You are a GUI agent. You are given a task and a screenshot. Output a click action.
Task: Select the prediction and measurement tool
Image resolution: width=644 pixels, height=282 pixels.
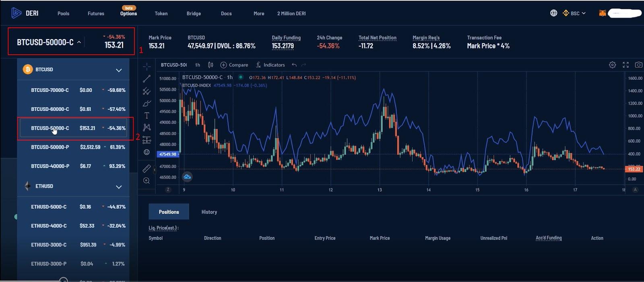pos(147,140)
